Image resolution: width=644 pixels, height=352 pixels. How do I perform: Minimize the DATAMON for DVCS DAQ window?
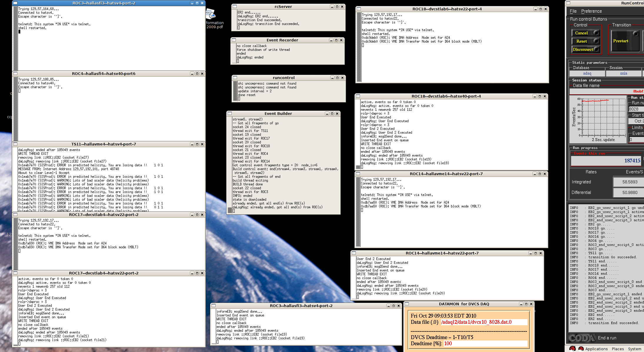(521, 304)
